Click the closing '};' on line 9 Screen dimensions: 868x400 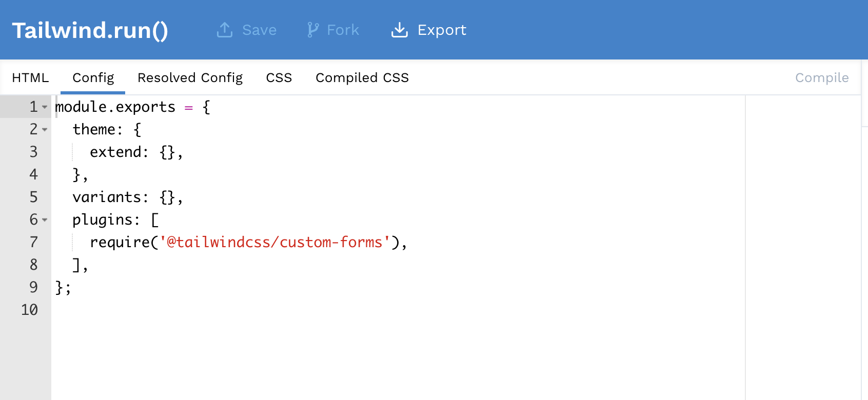tap(63, 287)
